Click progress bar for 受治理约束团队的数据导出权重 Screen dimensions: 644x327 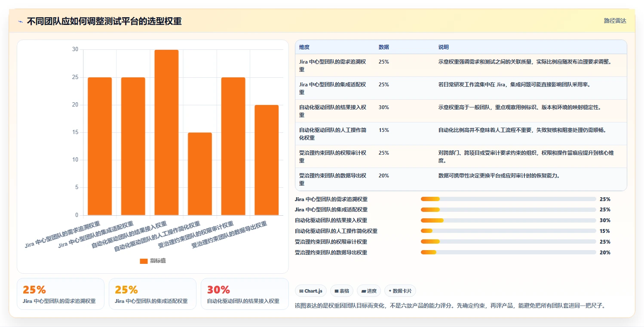(509, 253)
